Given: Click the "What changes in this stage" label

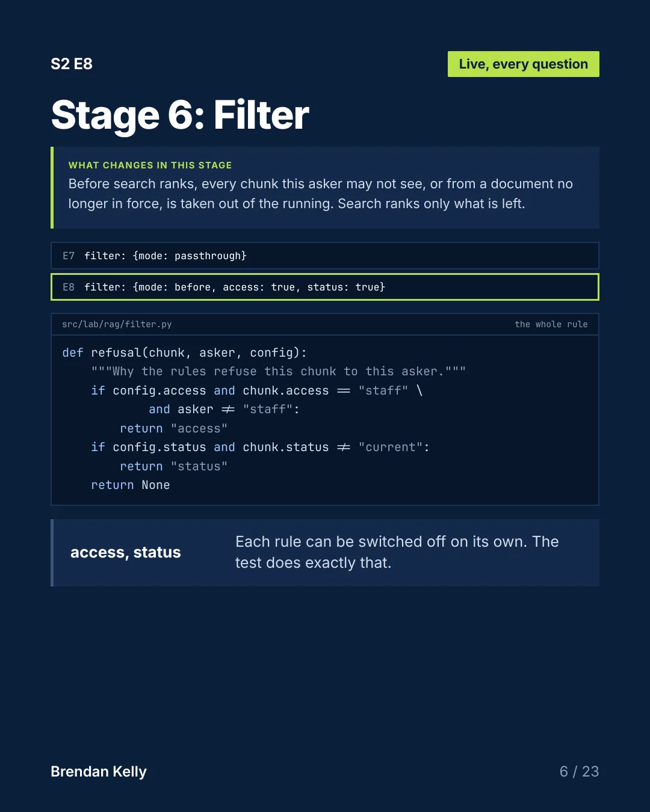Looking at the screenshot, I should pyautogui.click(x=150, y=165).
